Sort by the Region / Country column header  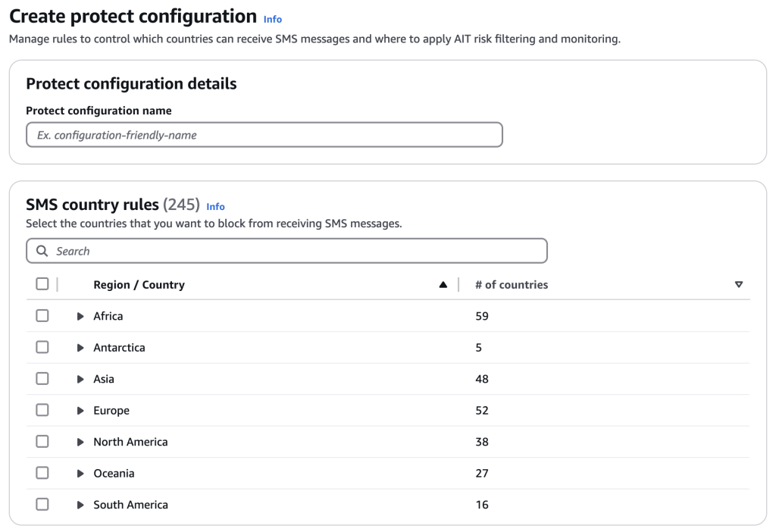click(139, 285)
